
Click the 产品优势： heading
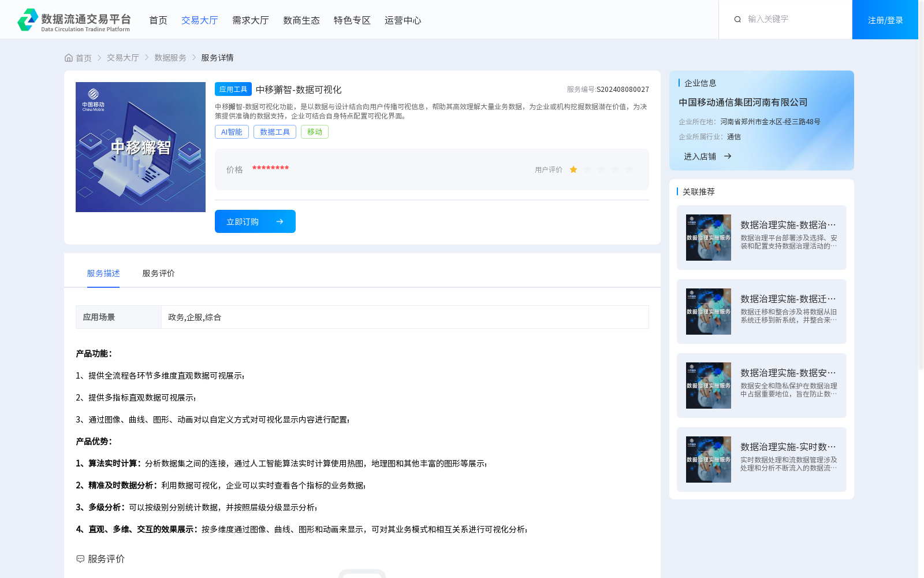(94, 441)
